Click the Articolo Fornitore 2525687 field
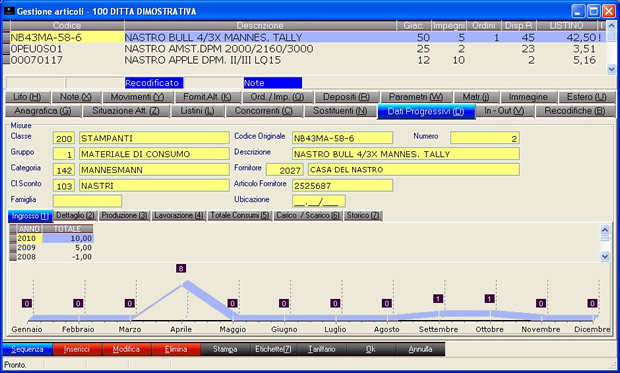Viewport: 620px width, 373px height. pos(342,186)
